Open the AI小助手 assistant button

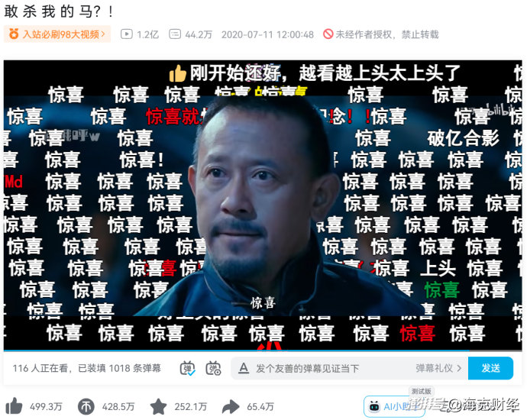click(x=394, y=406)
